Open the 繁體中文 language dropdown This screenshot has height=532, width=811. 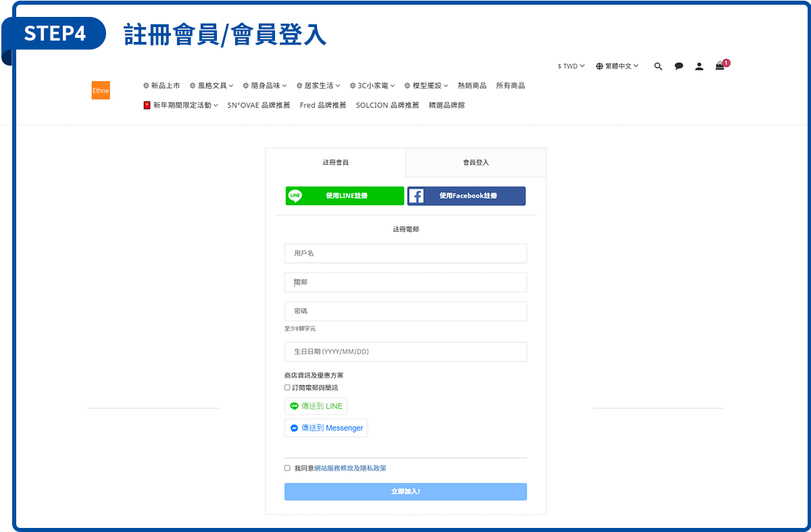tap(621, 66)
